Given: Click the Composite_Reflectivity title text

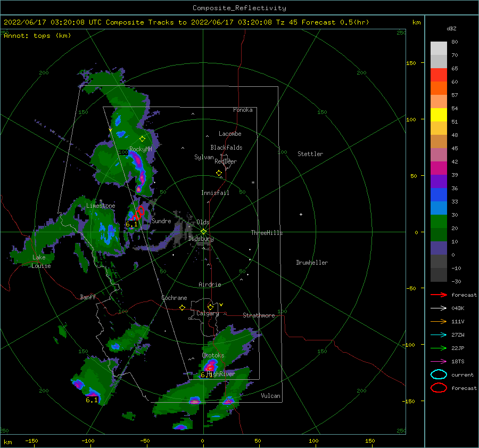Looking at the screenshot, I should (x=240, y=8).
